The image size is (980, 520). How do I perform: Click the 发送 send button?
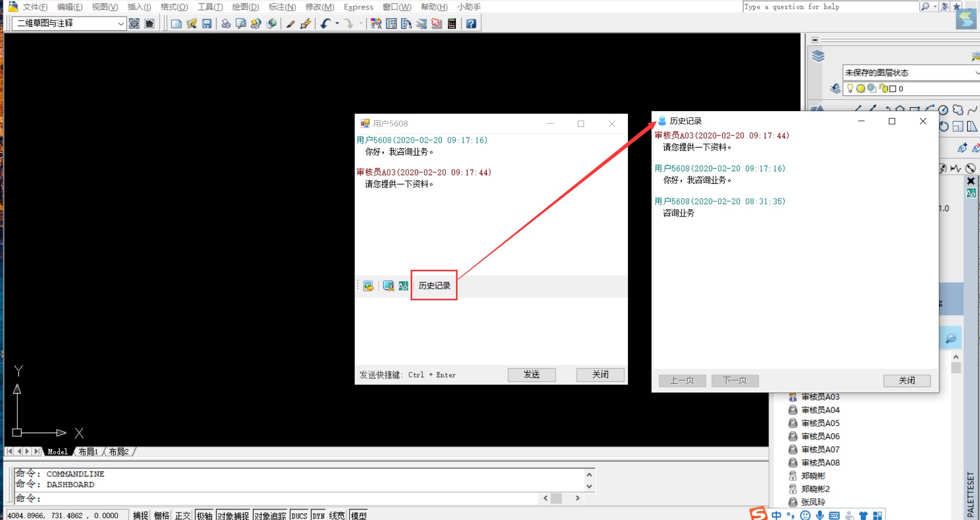coord(531,375)
